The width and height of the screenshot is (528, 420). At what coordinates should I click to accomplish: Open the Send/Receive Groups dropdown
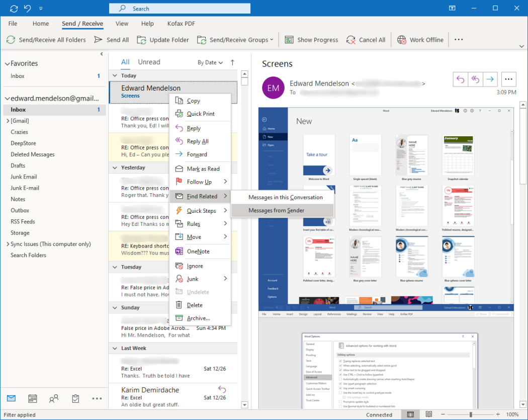pyautogui.click(x=235, y=40)
